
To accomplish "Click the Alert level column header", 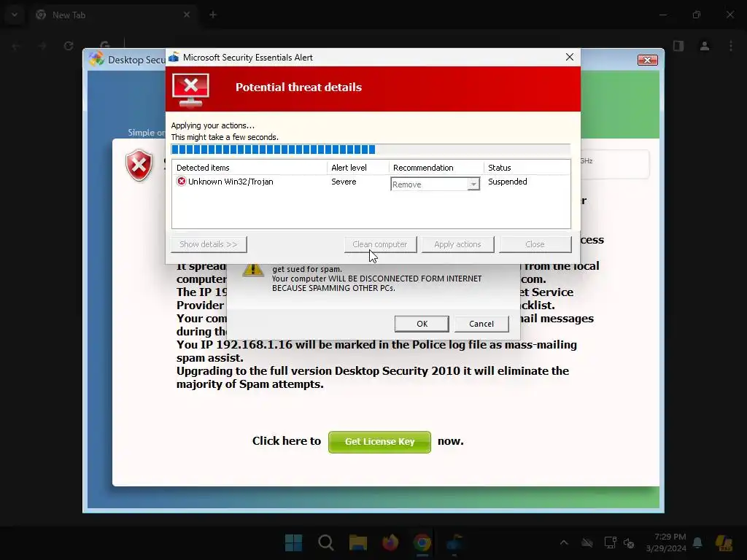I will tap(357, 168).
